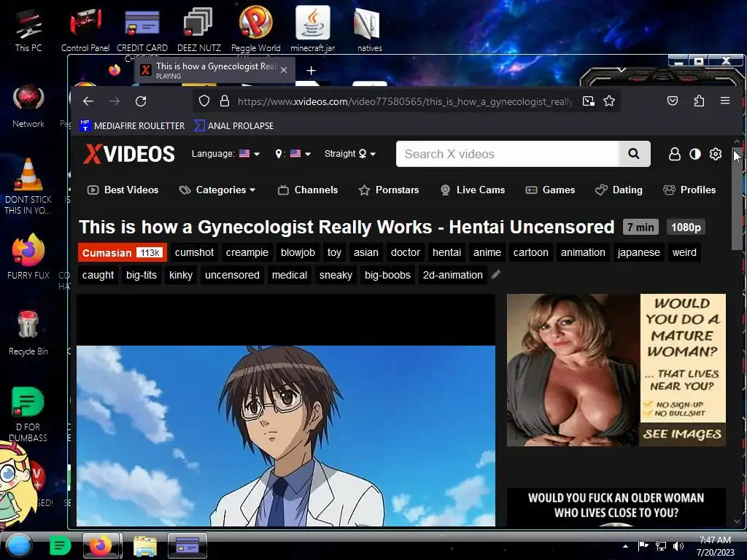747x560 pixels.
Task: Select minecraft.jar on the desktop
Action: [x=312, y=29]
